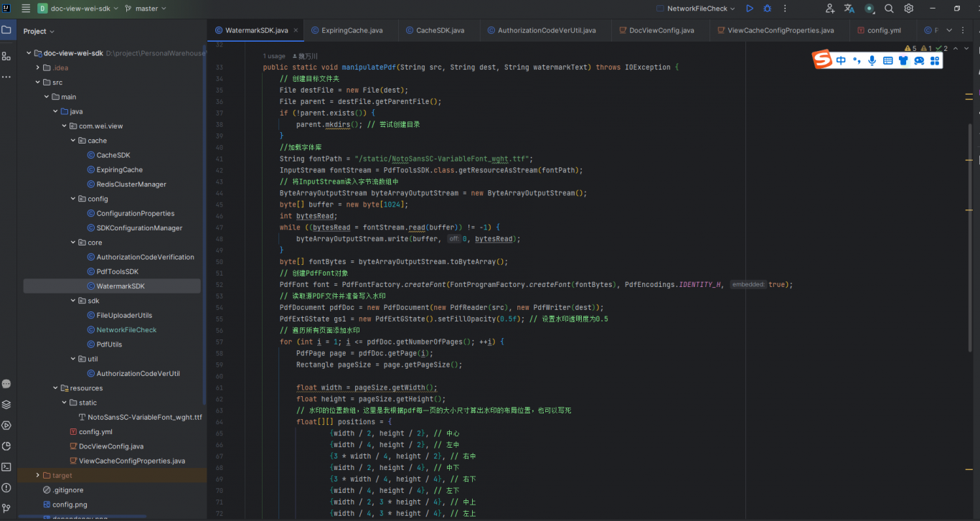Open More tool windows ellipsis in left stripe

6,76
